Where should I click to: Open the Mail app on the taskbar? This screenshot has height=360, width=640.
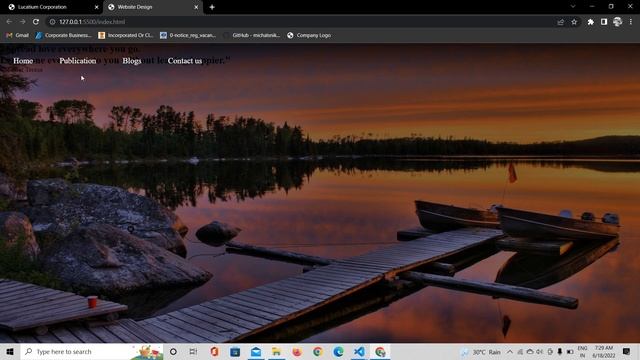(x=256, y=351)
